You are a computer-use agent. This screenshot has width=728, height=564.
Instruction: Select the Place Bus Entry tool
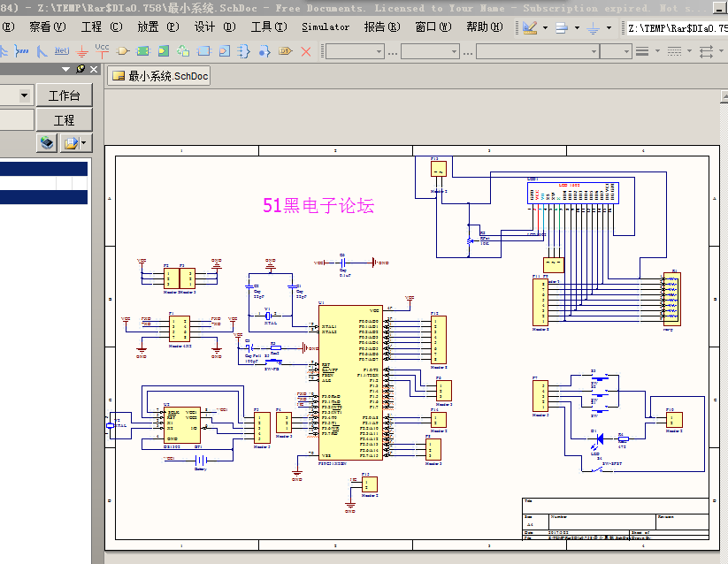42,51
